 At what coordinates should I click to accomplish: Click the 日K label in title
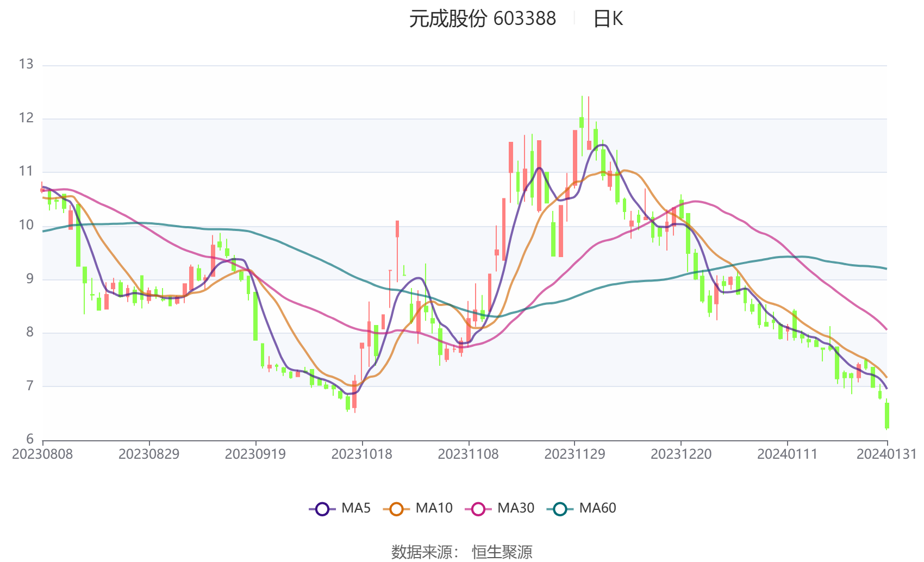[x=608, y=19]
